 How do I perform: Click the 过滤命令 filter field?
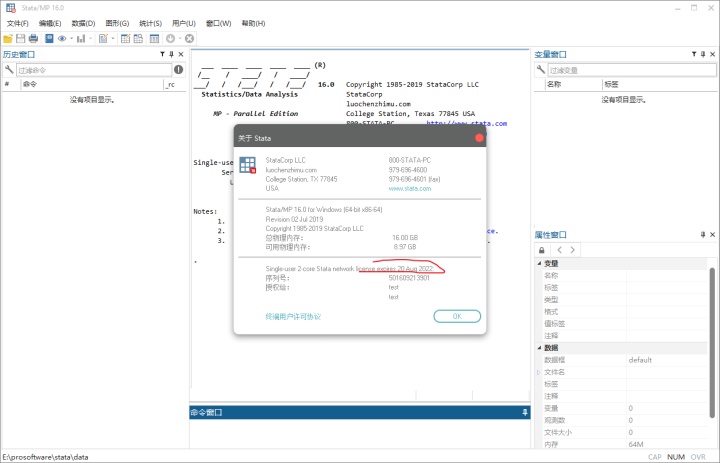click(94, 70)
